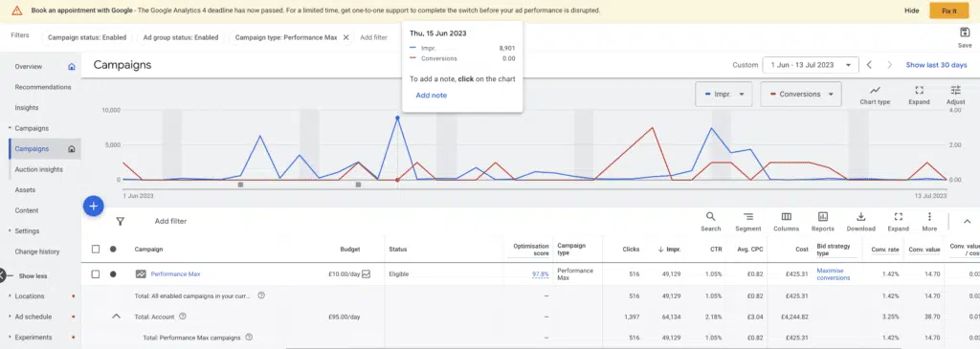This screenshot has height=349, width=980.
Task: Click the blue plus create button
Action: pyautogui.click(x=93, y=206)
